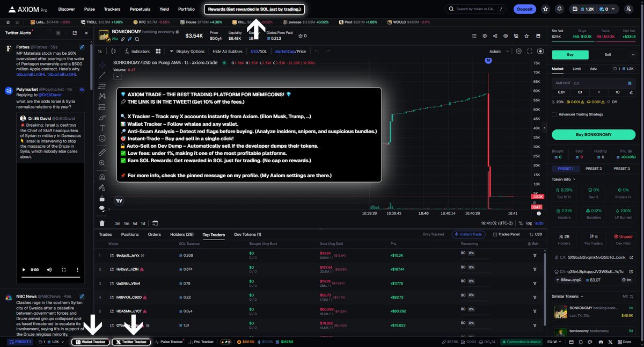Switch chart between USD/SOL
Screen dimensions: 644x347
(x=258, y=51)
